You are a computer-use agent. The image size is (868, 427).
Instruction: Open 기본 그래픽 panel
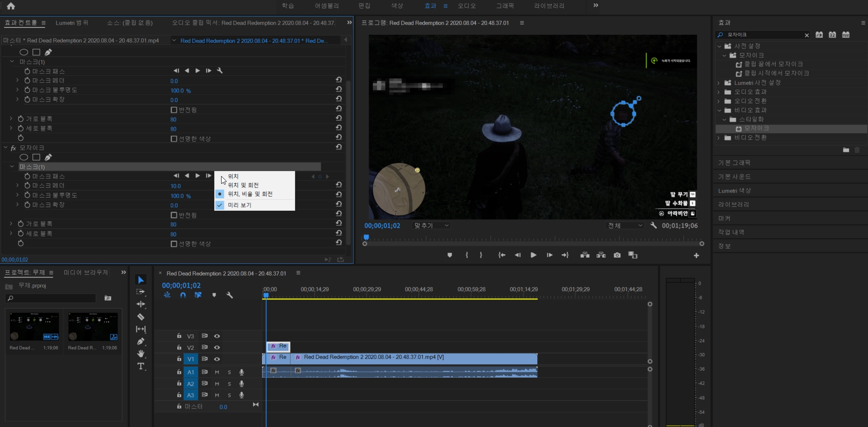click(x=734, y=163)
